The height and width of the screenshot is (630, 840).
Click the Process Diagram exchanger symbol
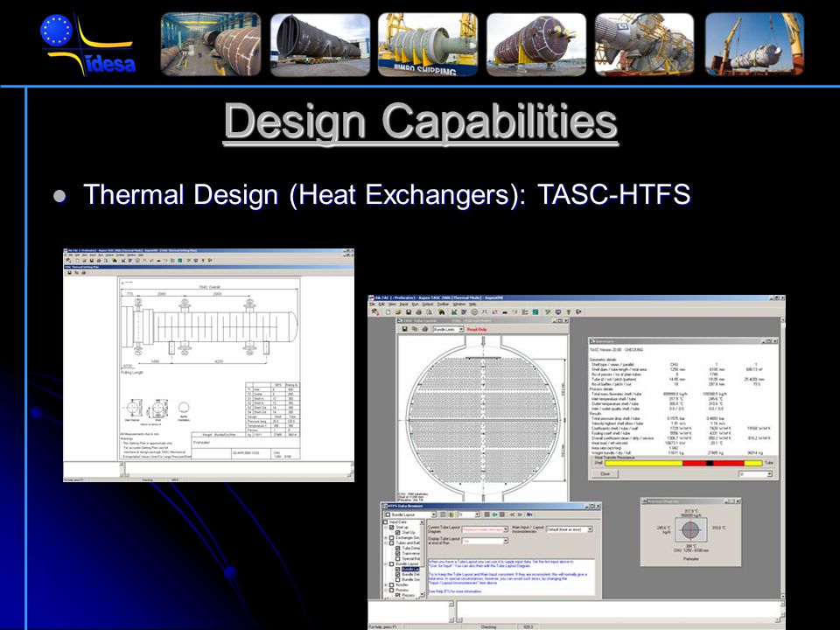click(x=690, y=530)
